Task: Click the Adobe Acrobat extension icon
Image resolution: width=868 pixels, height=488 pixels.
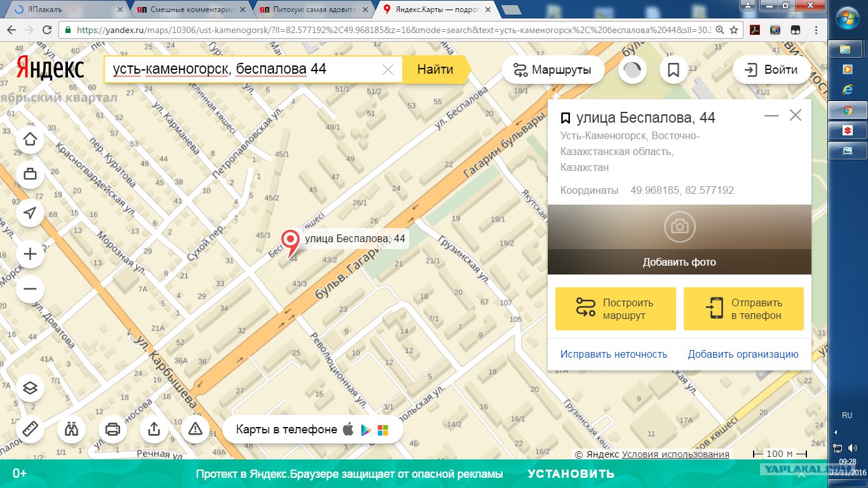Action: (756, 30)
